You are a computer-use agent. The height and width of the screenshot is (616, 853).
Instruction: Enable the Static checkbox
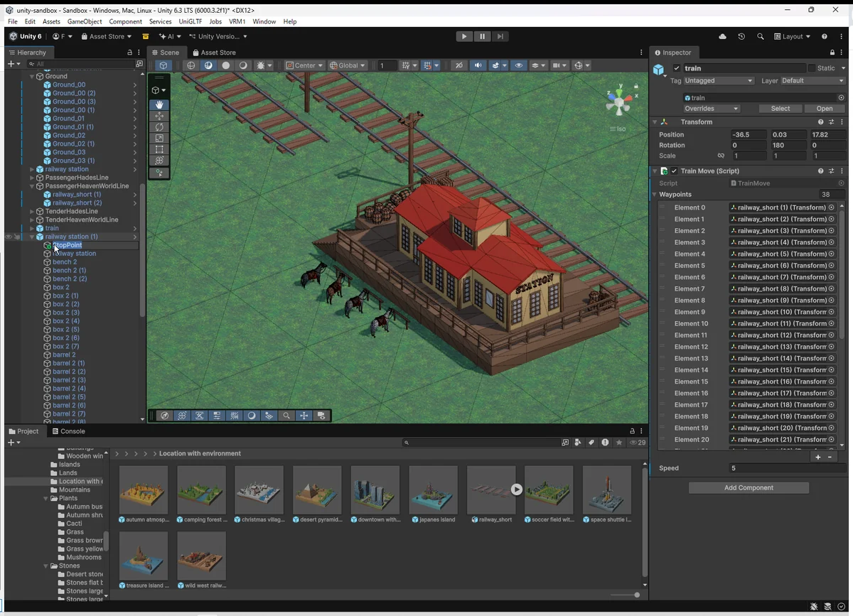coord(812,68)
